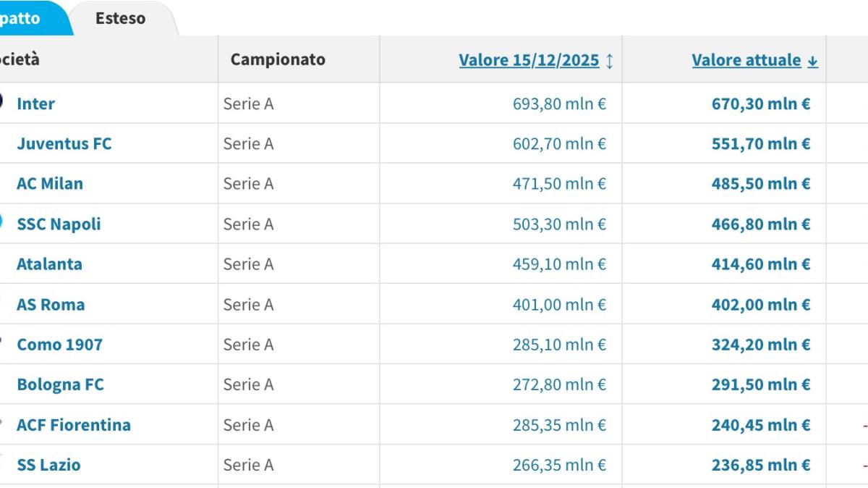
Task: Click the sort arrows beside Valore 15/12/2025
Action: 610,60
